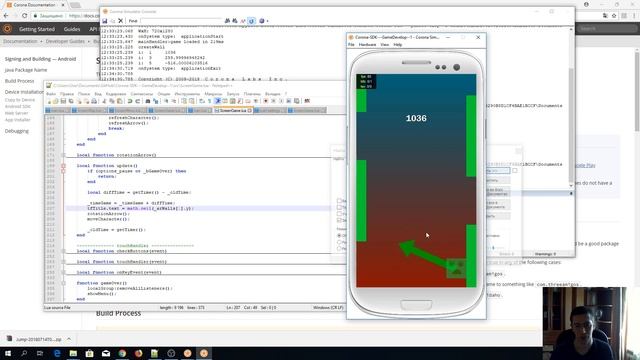Open the Правка menu in Notepad++
Screen dimensions: 640x360
coord(67,94)
